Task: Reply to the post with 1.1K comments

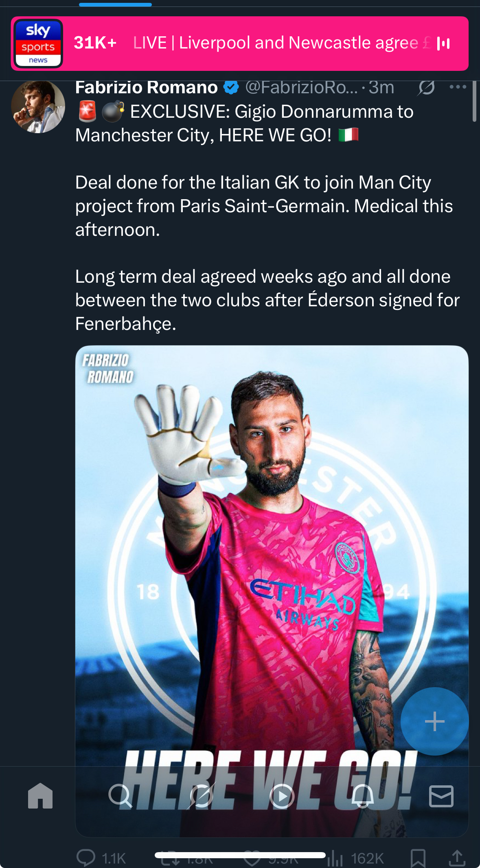Action: pyautogui.click(x=86, y=858)
